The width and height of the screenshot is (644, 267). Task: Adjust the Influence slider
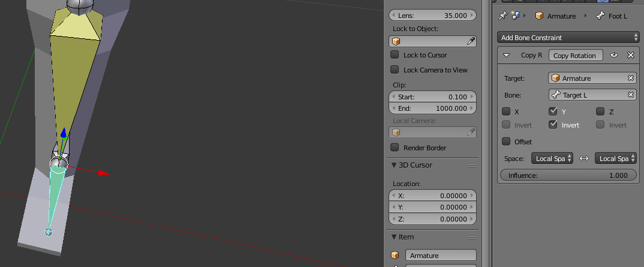568,175
